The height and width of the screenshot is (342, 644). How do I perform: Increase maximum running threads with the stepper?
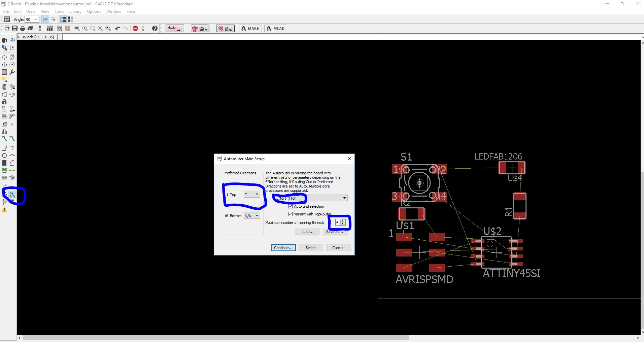point(342,221)
